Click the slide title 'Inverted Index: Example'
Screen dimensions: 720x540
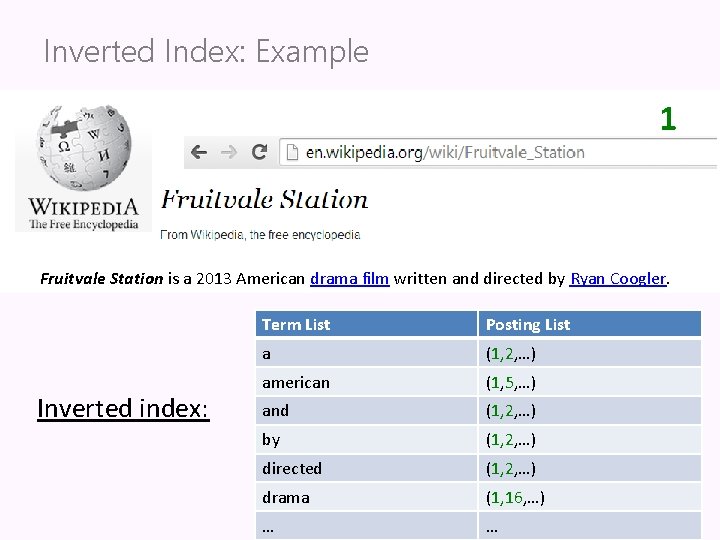coord(206,52)
